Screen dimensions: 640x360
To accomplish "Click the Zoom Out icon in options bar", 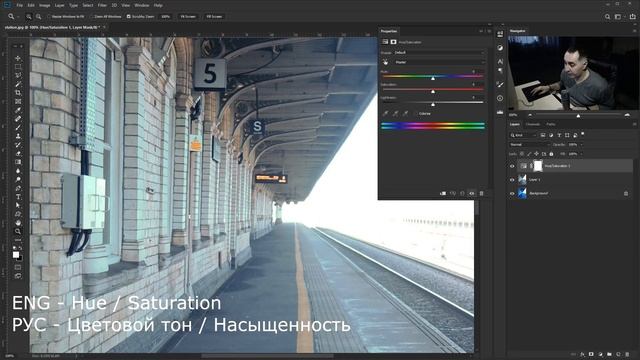I will coord(38,17).
